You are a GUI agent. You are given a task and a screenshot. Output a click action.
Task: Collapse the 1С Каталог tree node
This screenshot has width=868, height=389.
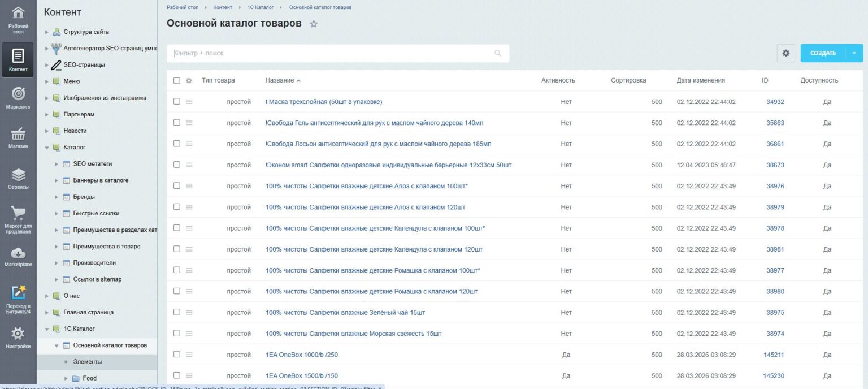pyautogui.click(x=47, y=329)
